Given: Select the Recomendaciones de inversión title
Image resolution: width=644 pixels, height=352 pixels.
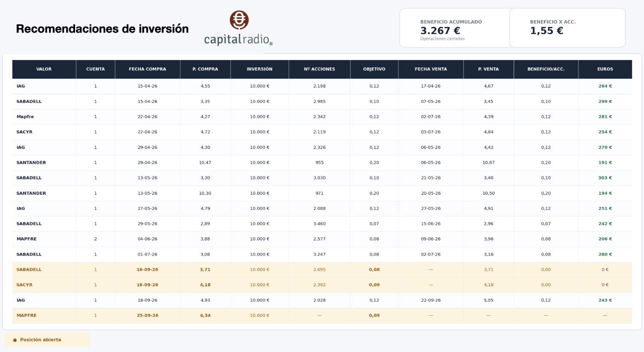Looking at the screenshot, I should point(102,29).
